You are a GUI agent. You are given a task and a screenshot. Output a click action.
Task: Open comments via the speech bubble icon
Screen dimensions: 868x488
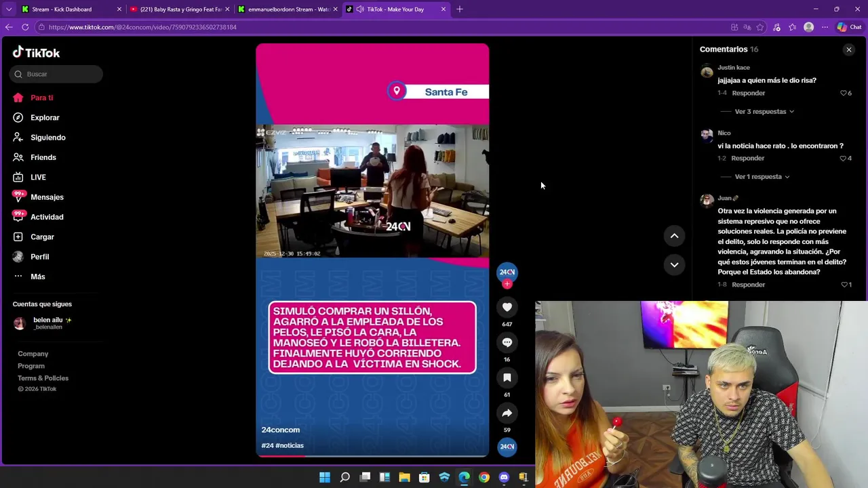click(507, 342)
